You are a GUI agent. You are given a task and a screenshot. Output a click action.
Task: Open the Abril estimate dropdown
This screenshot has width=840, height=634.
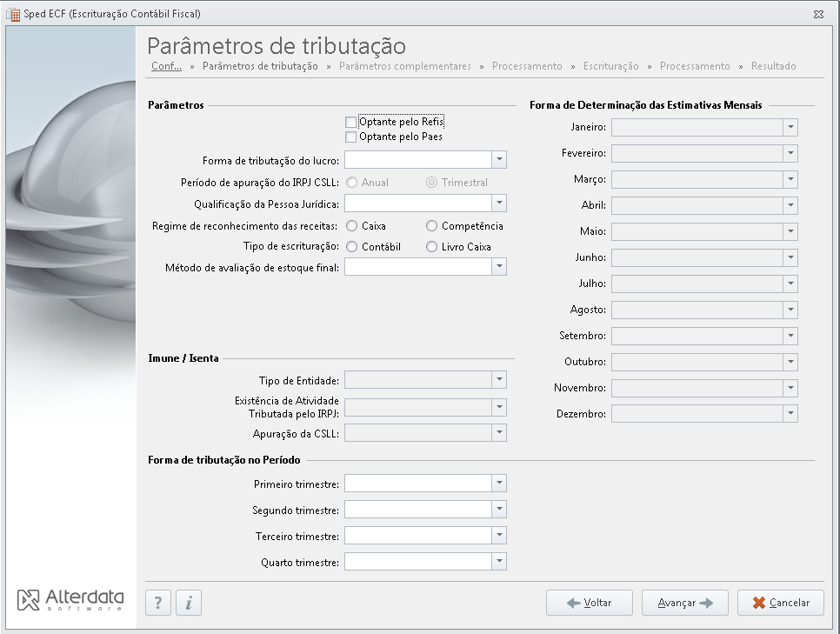(x=790, y=206)
